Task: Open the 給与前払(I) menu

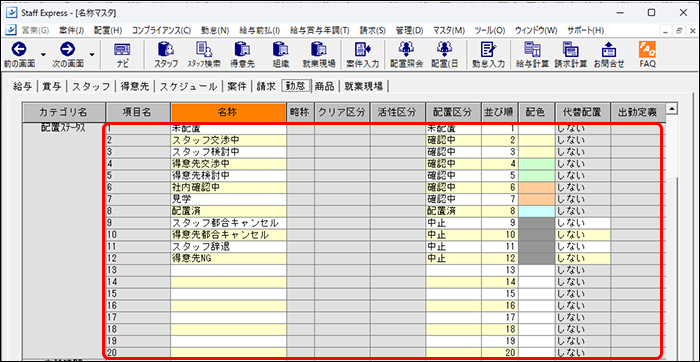Action: click(259, 30)
